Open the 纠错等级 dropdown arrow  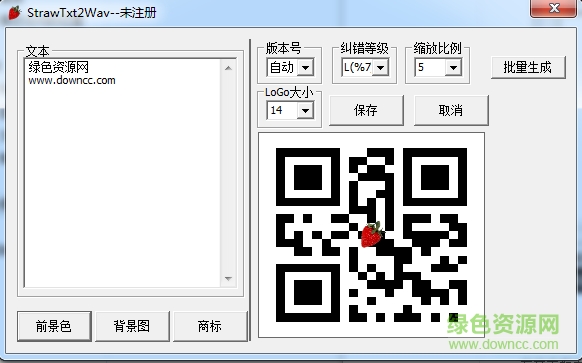pos(380,68)
